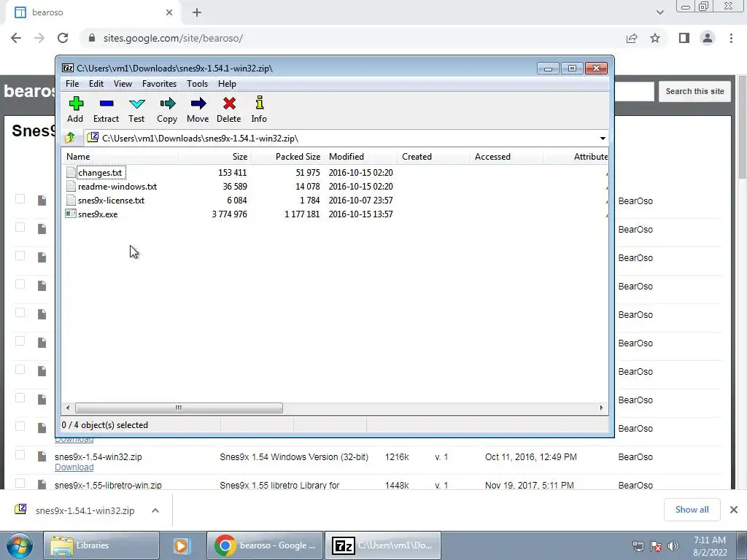Select the readme-windows.txt file icon
The height and width of the screenshot is (560, 747).
(71, 186)
